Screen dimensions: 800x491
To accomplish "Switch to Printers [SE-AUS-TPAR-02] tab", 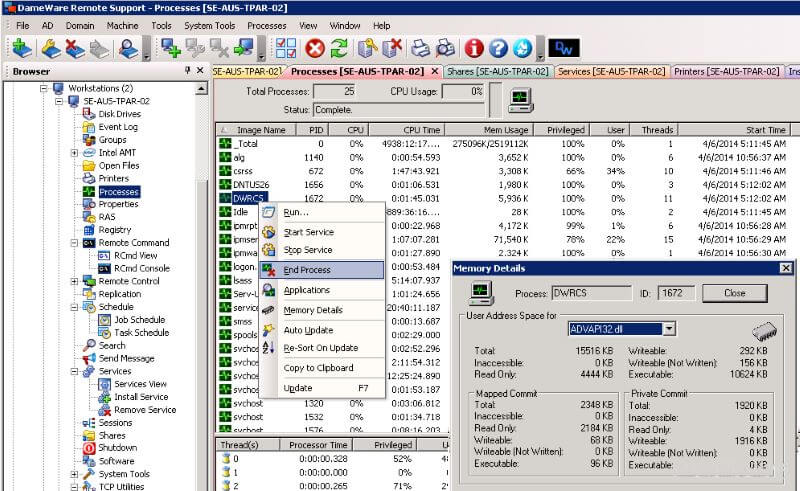I will pyautogui.click(x=727, y=71).
